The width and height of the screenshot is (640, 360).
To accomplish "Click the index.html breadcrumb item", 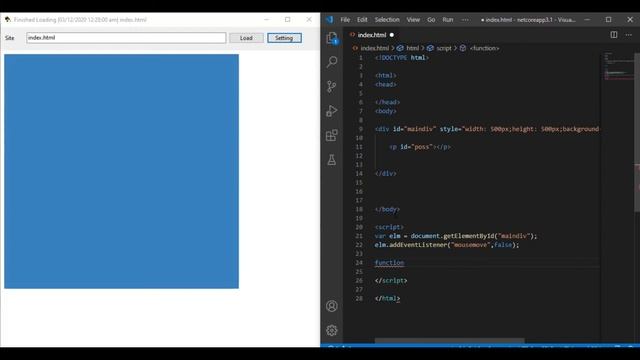I will click(x=375, y=48).
